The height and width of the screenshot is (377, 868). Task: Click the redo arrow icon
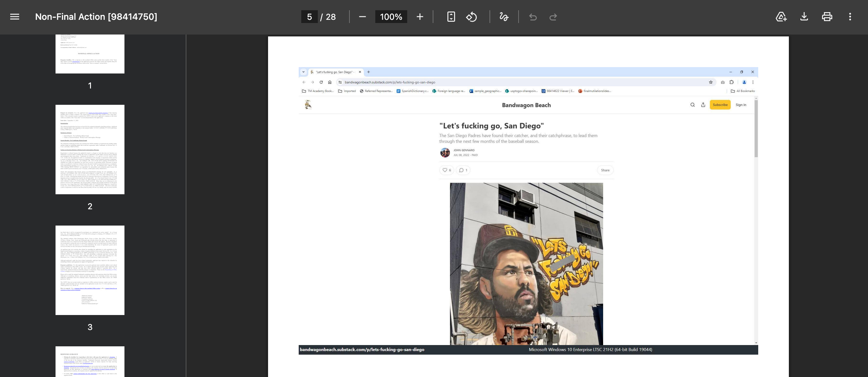(553, 17)
